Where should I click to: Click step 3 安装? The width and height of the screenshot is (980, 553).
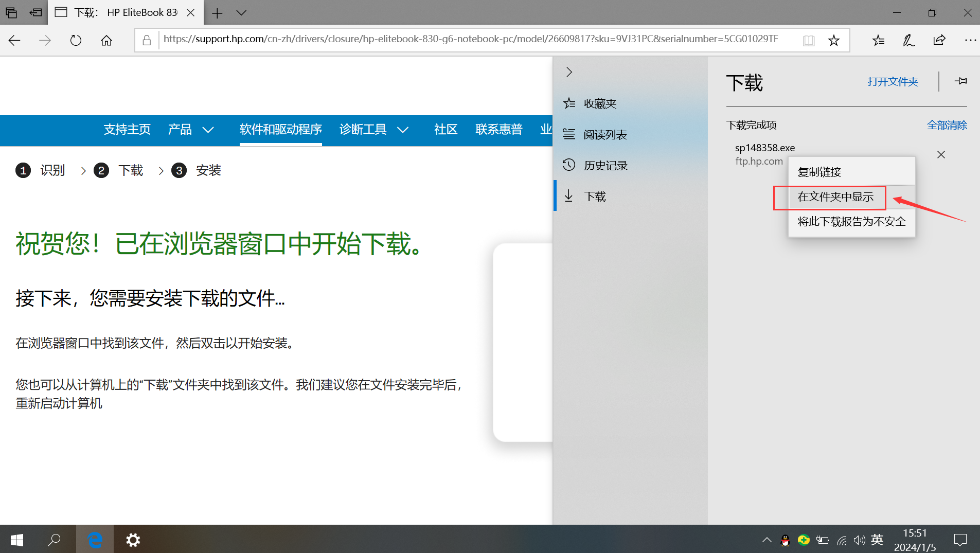(x=196, y=170)
